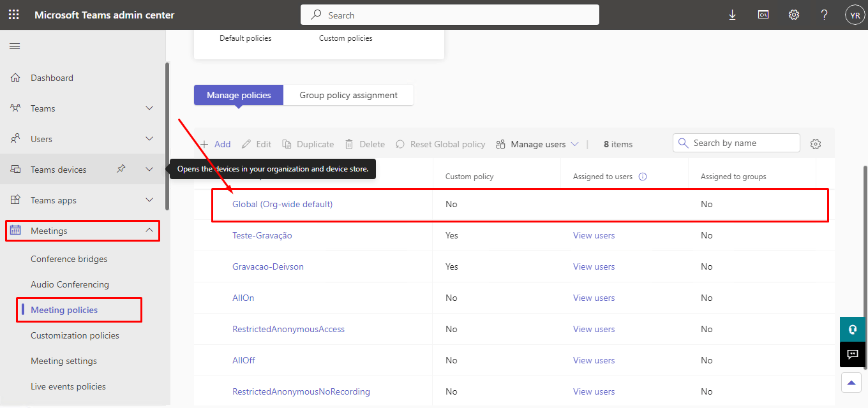
Task: Click View users for Teste-Gravação
Action: 594,235
